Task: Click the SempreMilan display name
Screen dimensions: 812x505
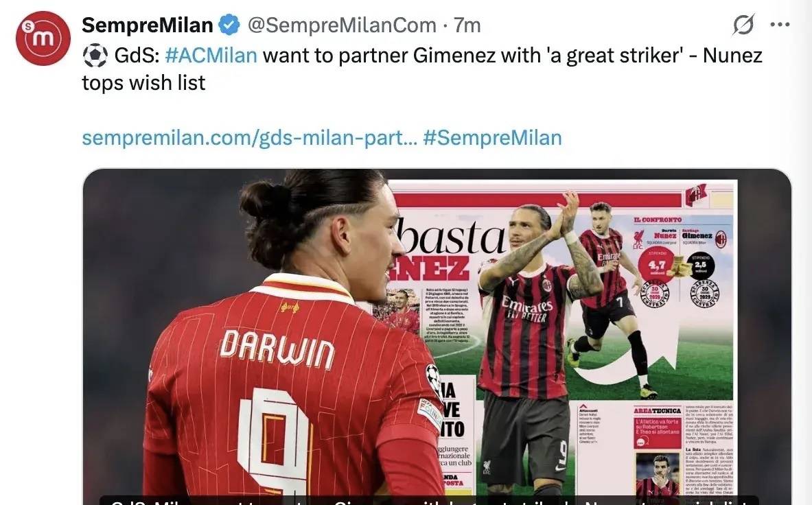Action: point(148,25)
